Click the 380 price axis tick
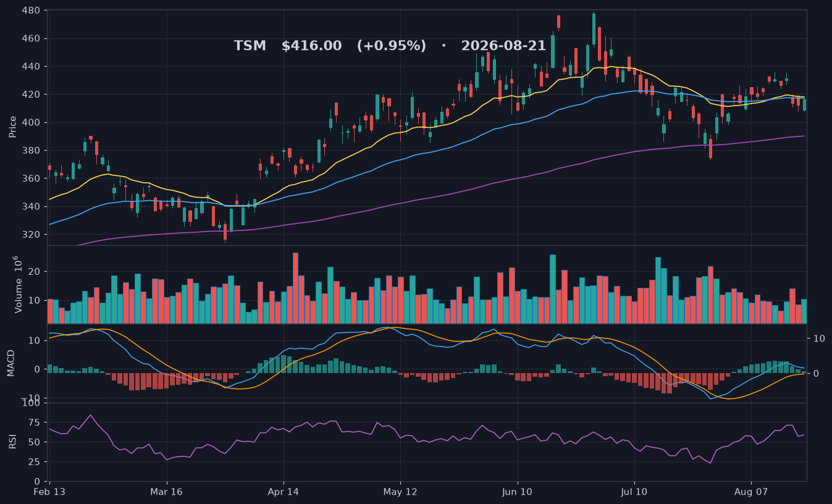The width and height of the screenshot is (832, 504). pos(32,151)
